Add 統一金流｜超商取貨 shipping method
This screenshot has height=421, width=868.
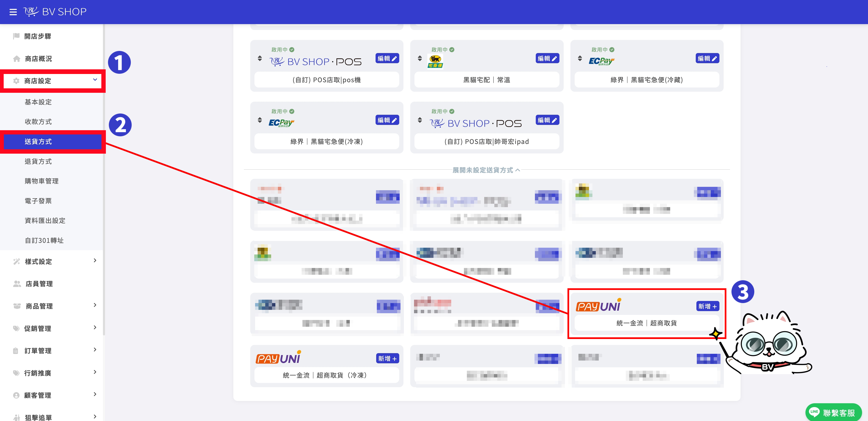tap(708, 306)
